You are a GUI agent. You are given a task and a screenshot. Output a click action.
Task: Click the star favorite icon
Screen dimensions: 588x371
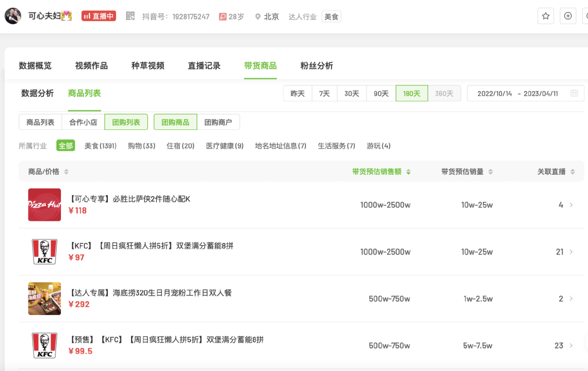point(546,16)
